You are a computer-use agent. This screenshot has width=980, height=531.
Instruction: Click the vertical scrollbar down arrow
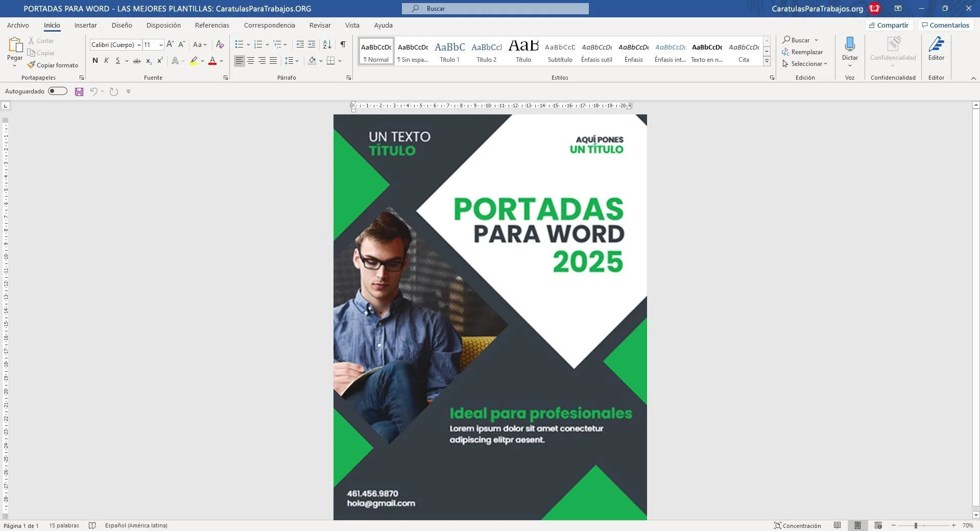pos(976,515)
